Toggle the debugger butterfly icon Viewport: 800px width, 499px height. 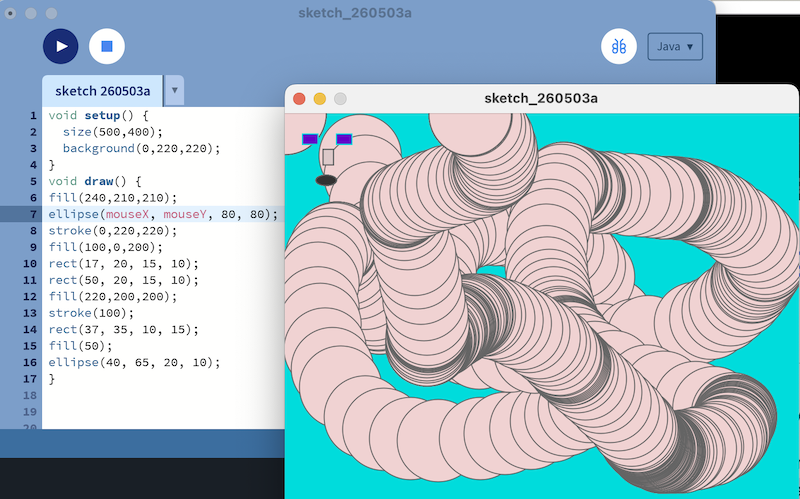point(619,46)
